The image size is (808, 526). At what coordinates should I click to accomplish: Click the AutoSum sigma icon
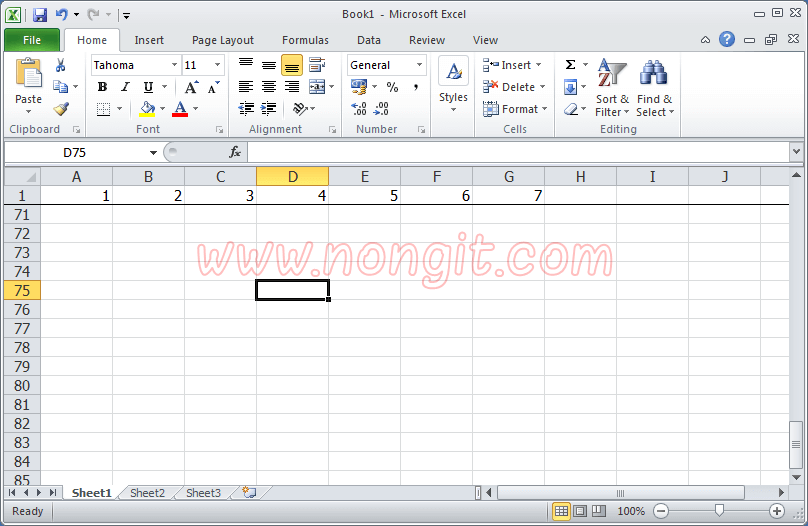coord(570,64)
